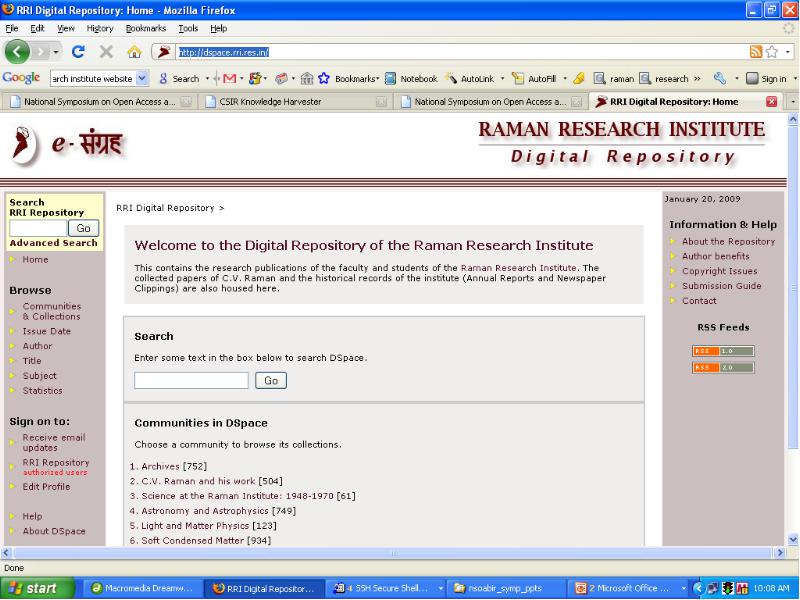Subscribe via the orange RSS feed icon in address bar

[x=756, y=52]
